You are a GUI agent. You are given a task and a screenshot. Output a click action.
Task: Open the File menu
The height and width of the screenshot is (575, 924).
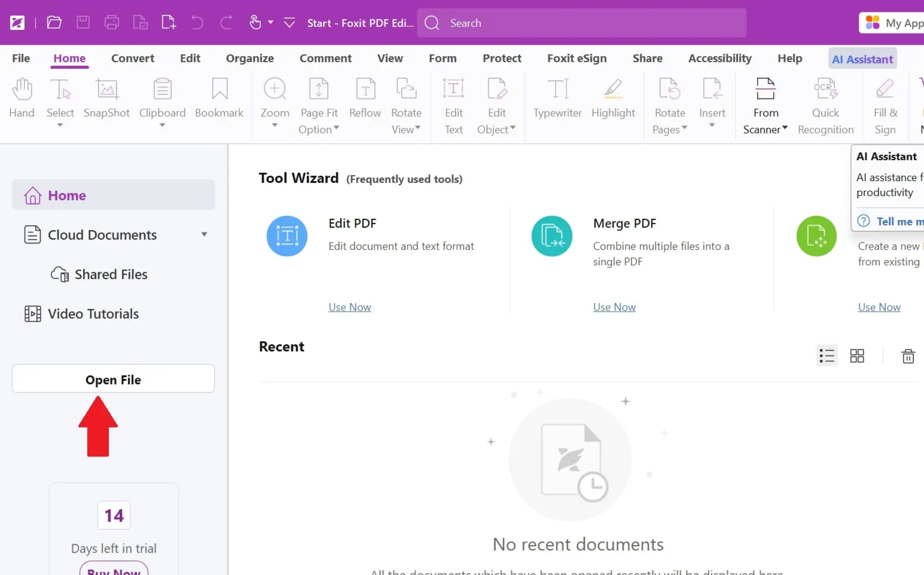point(21,58)
